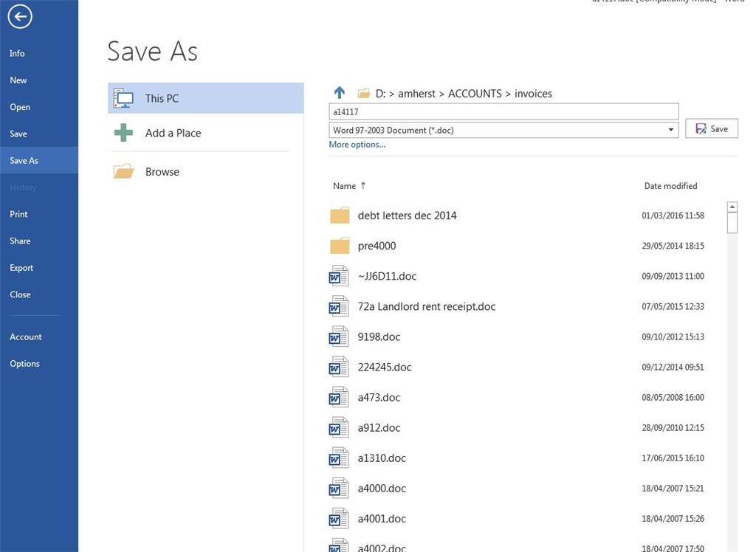
Task: Click the green plus Add a Place icon
Action: 123,133
